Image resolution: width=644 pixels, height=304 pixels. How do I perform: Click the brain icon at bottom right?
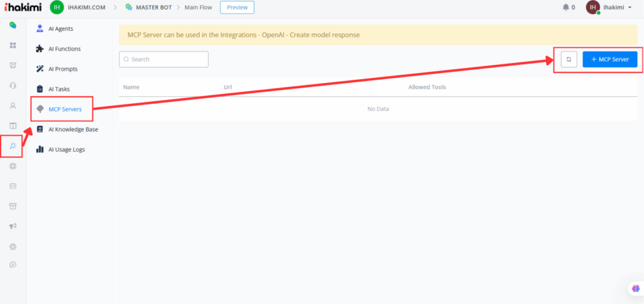coord(634,288)
